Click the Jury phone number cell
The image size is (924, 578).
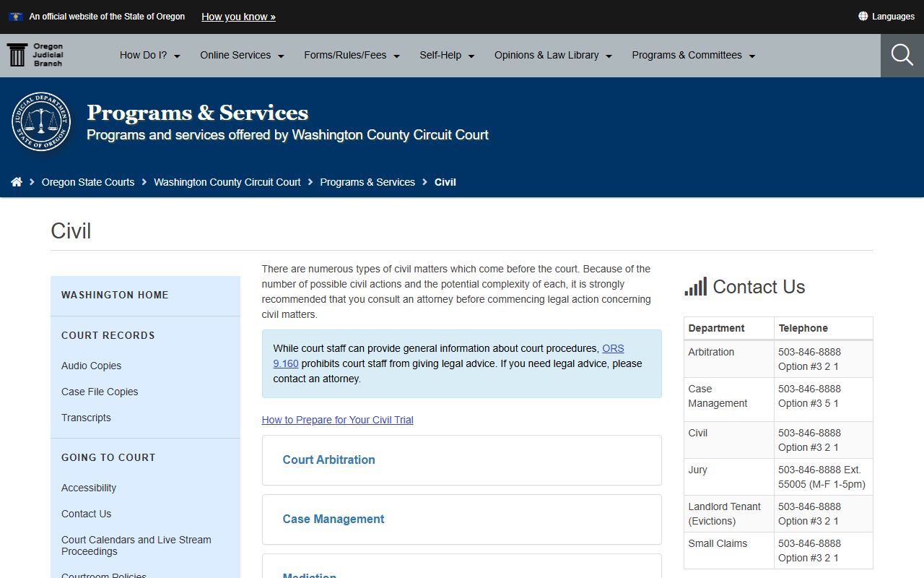[x=824, y=477]
